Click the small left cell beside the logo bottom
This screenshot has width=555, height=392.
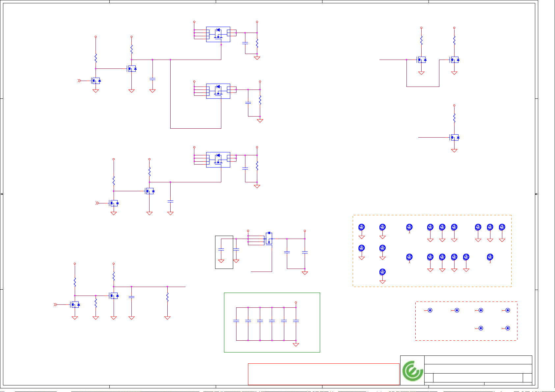click(429, 378)
